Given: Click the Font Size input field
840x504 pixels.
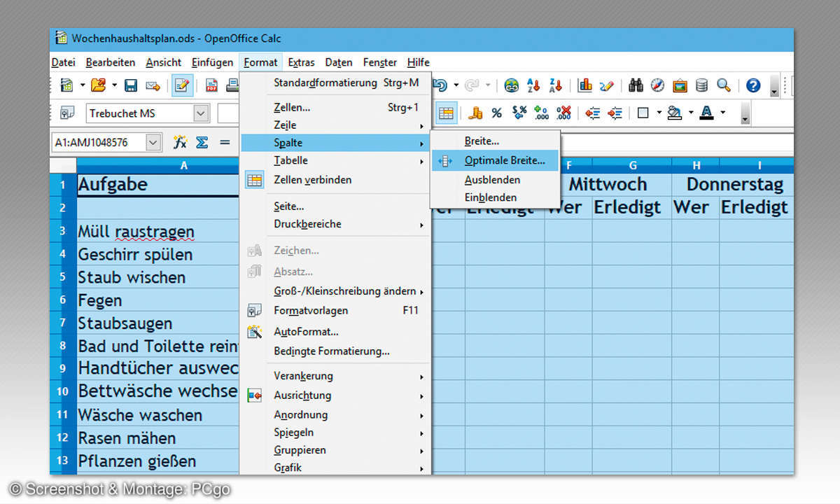Looking at the screenshot, I should tap(228, 113).
